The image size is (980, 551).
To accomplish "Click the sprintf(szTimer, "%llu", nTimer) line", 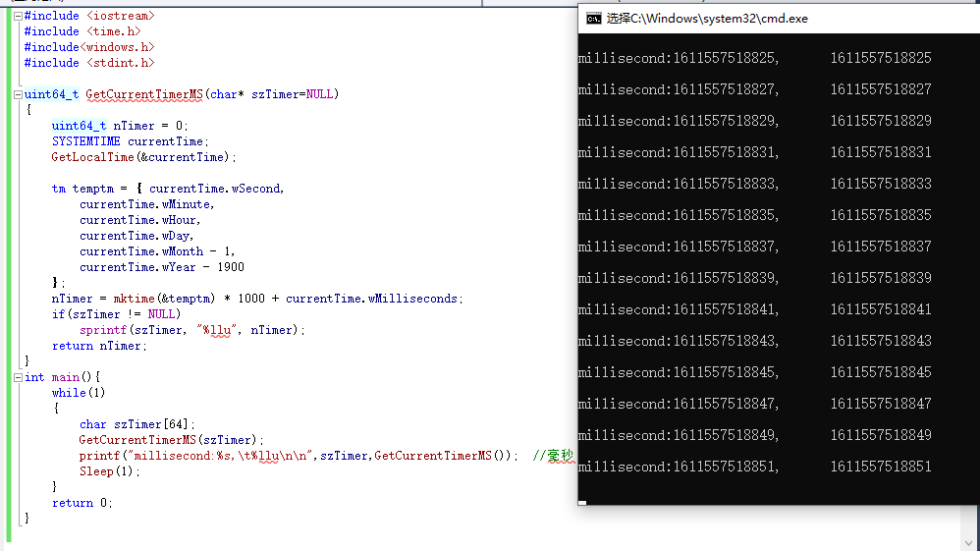I will point(191,330).
